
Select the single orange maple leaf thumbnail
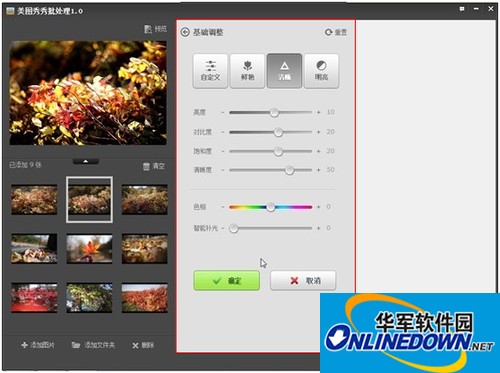pos(89,249)
